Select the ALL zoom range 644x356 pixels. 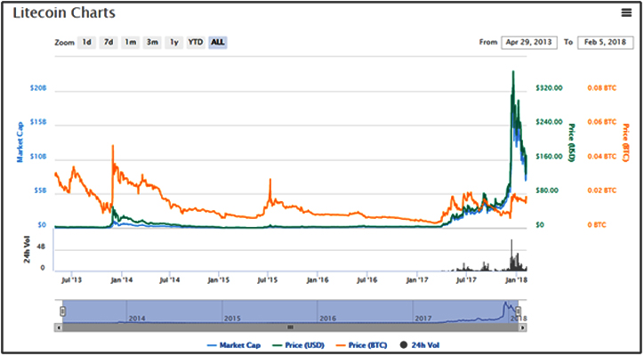pos(218,43)
